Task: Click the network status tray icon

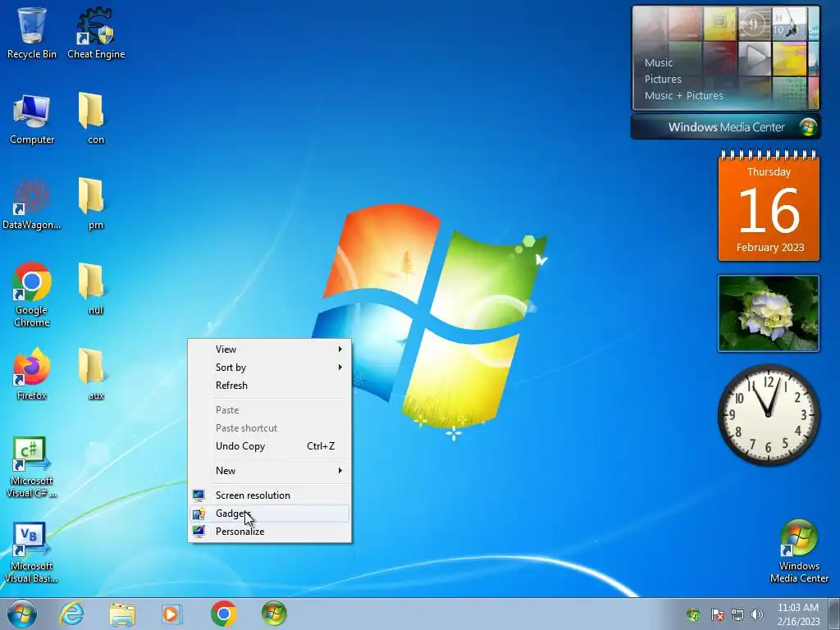Action: [x=737, y=614]
